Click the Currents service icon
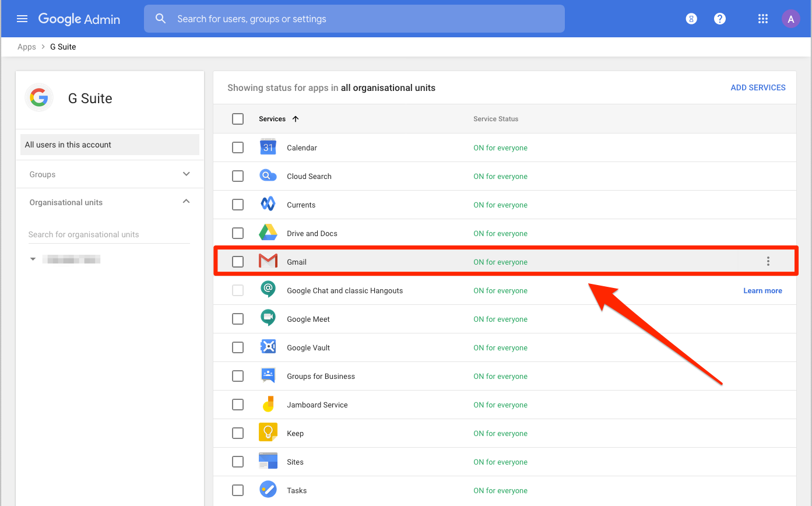Viewport: 812px width, 506px height. tap(268, 205)
